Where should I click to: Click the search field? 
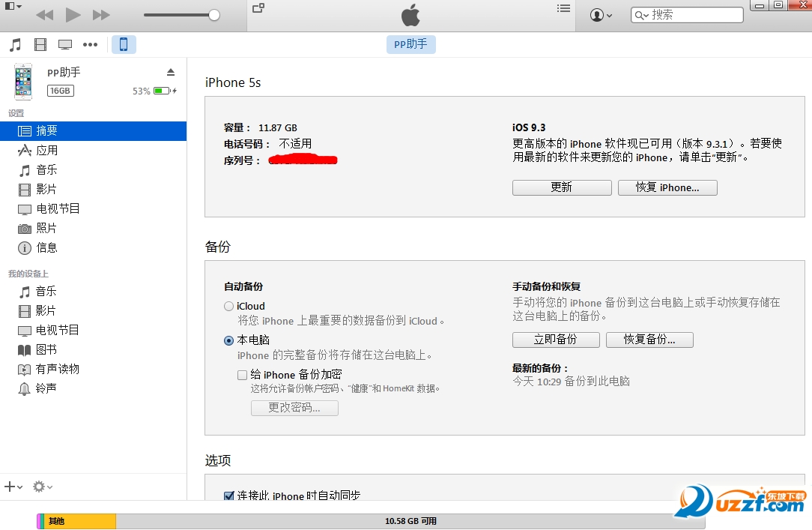(x=687, y=15)
